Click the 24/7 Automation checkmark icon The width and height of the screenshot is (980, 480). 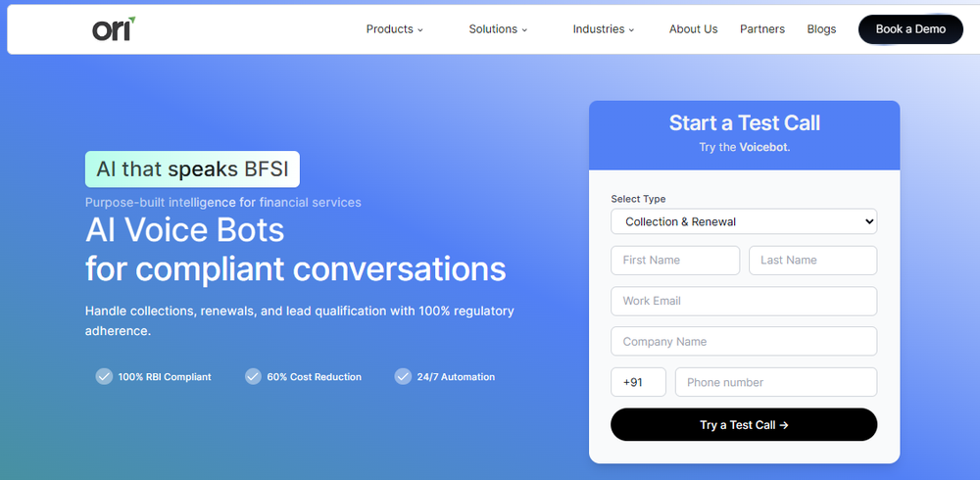402,376
